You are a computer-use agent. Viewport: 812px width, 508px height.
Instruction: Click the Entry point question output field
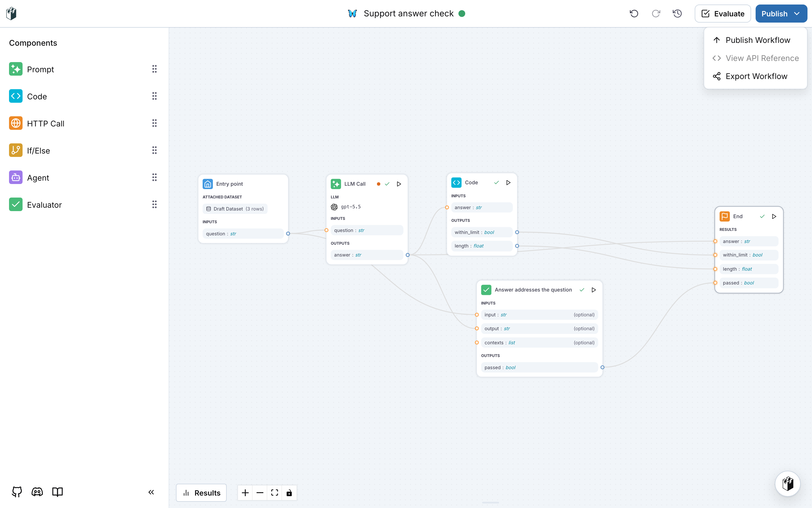coord(243,233)
